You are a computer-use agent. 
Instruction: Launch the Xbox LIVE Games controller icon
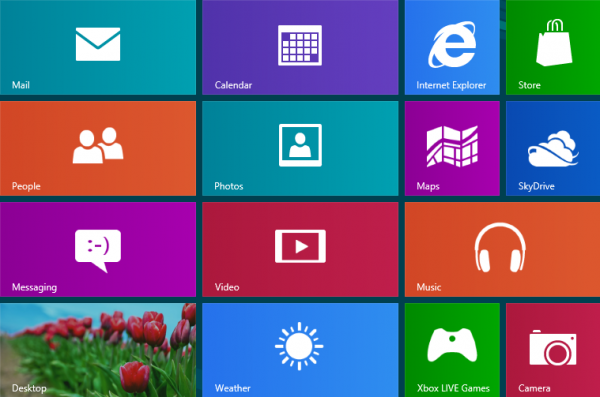pos(452,345)
